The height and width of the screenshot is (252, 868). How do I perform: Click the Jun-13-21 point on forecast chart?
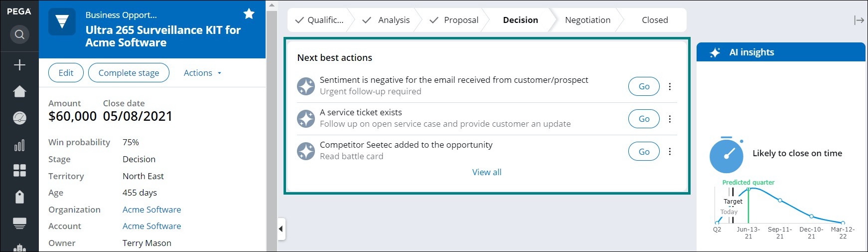coord(748,189)
